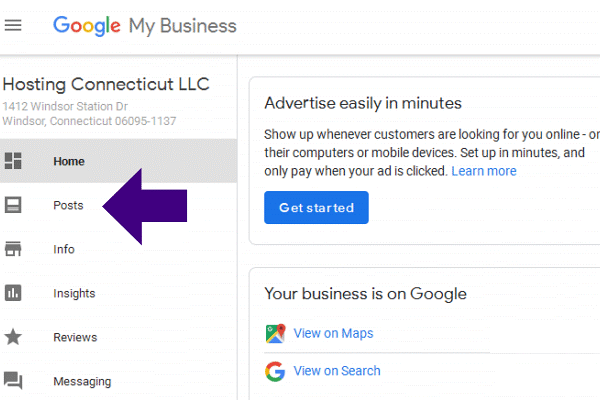
Task: Open the View on Search link
Action: click(337, 371)
